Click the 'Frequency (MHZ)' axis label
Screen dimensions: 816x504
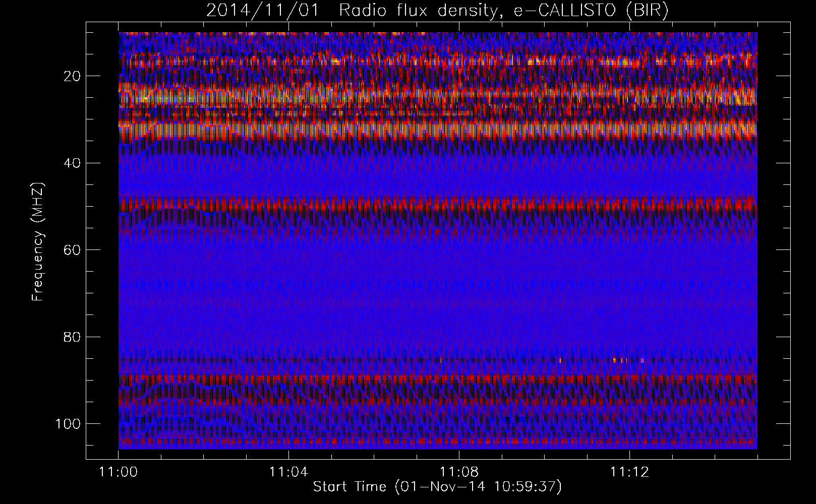click(x=38, y=241)
